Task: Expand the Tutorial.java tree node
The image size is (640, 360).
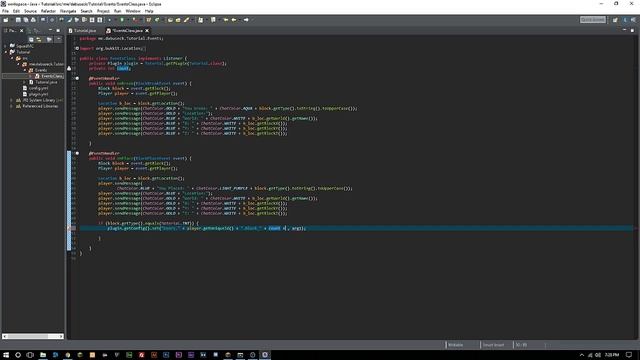Action: click(24, 82)
